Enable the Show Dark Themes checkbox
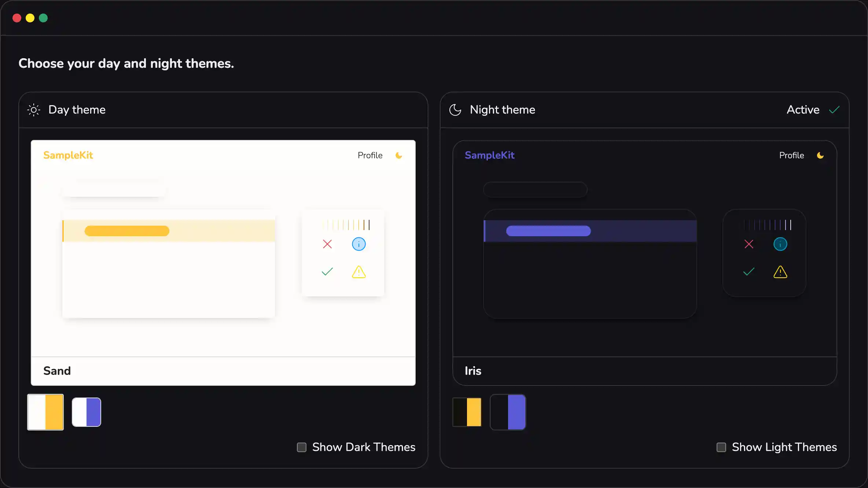 [x=302, y=447]
